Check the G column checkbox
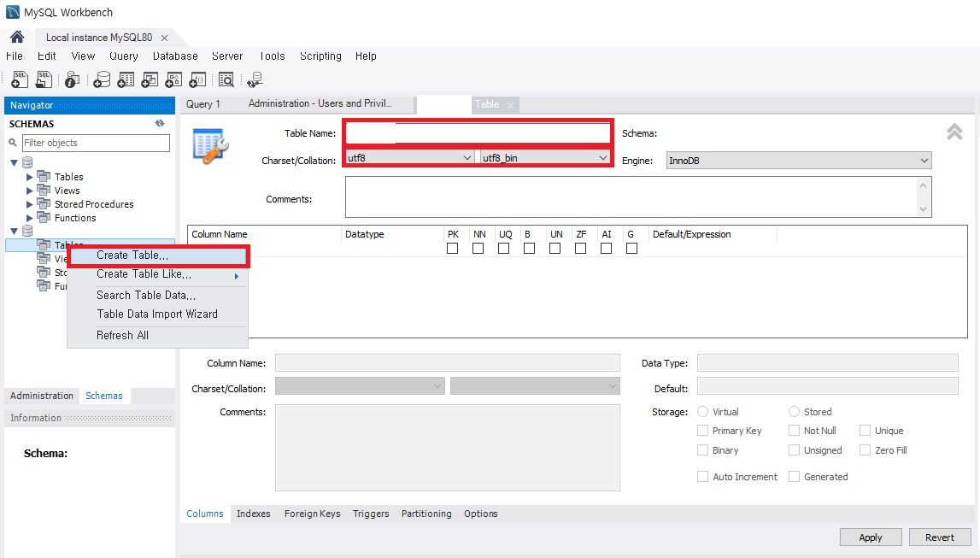This screenshot has width=980, height=558. tap(632, 248)
